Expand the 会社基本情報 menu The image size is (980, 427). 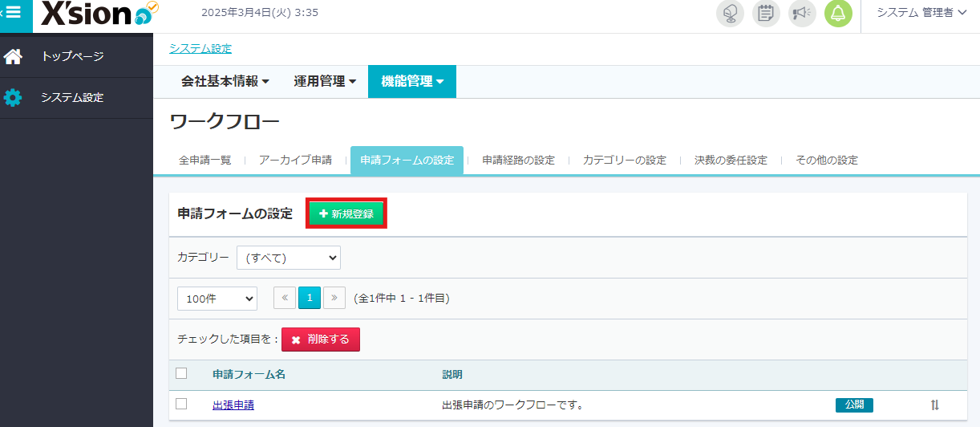pyautogui.click(x=225, y=81)
